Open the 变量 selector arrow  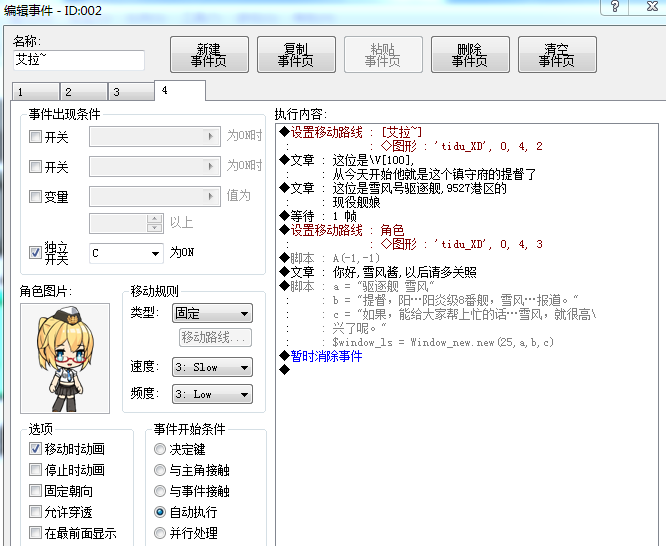click(211, 196)
